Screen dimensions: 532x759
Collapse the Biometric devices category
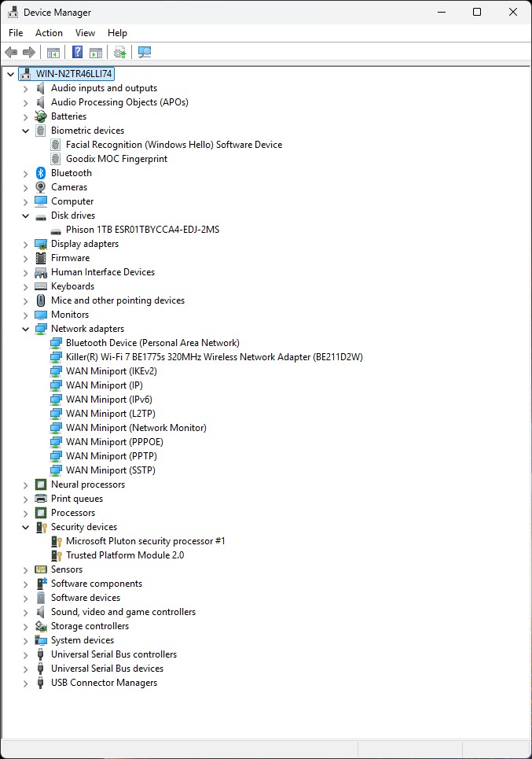click(26, 131)
